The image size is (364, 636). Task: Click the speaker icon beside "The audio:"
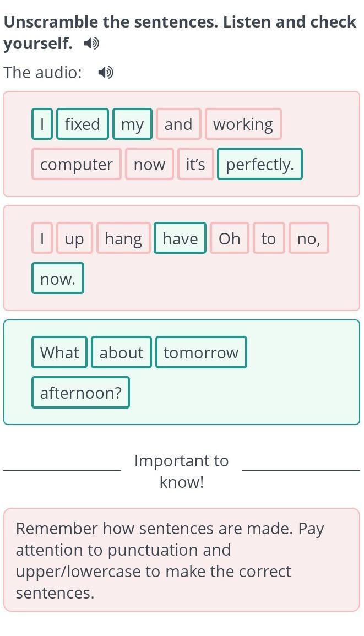[x=106, y=73]
